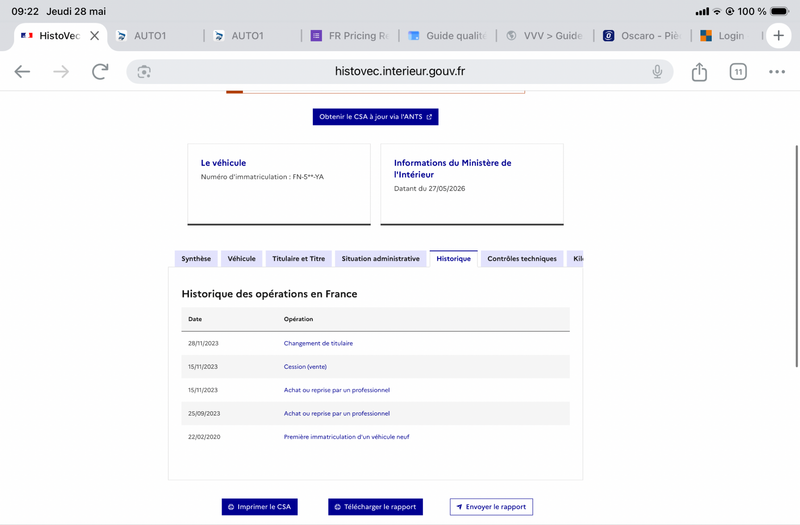Click the Imprimer le CSA button
Image resolution: width=800 pixels, height=525 pixels.
[259, 507]
